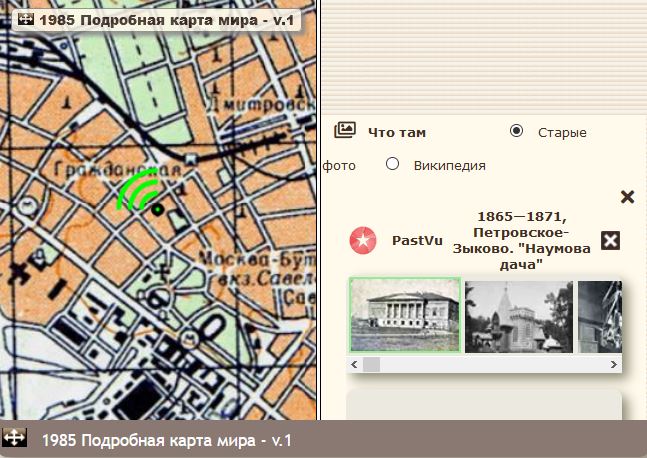Viewport: 647px width, 458px height.
Task: Click the 'Википедия' option label
Action: pos(449,166)
